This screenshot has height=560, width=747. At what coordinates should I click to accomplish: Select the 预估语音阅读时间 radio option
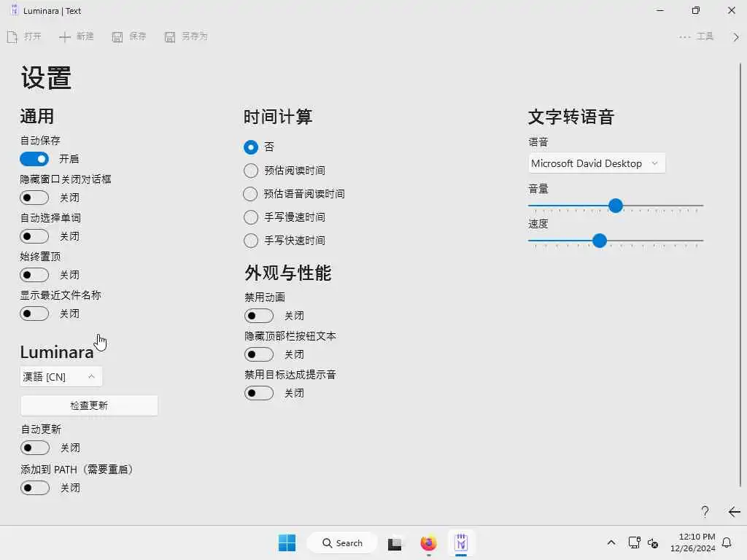[251, 194]
